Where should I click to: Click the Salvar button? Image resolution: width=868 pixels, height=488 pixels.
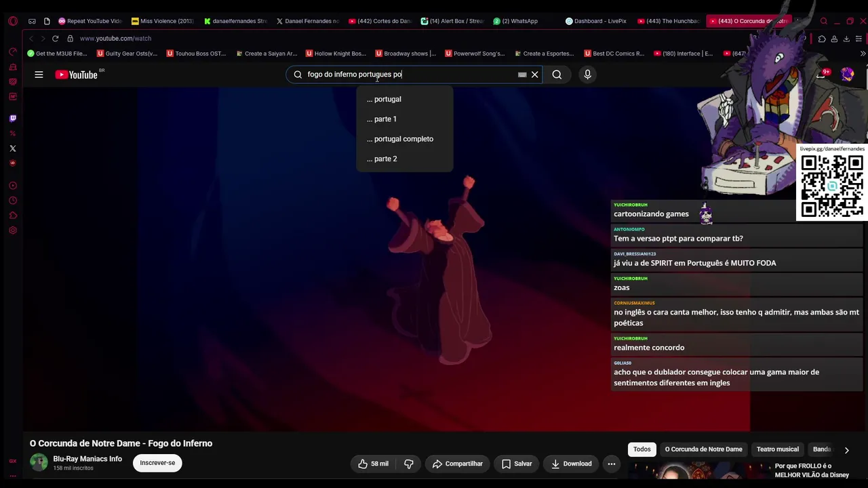517,464
